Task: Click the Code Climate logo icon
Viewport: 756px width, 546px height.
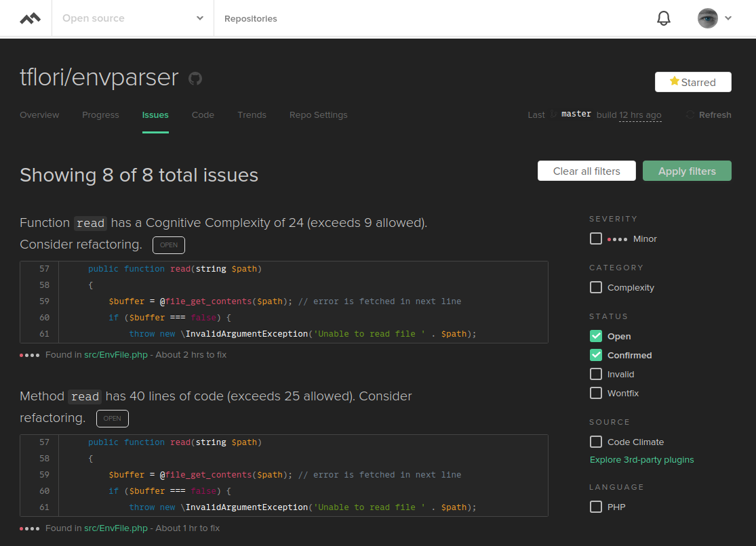Action: click(x=30, y=18)
